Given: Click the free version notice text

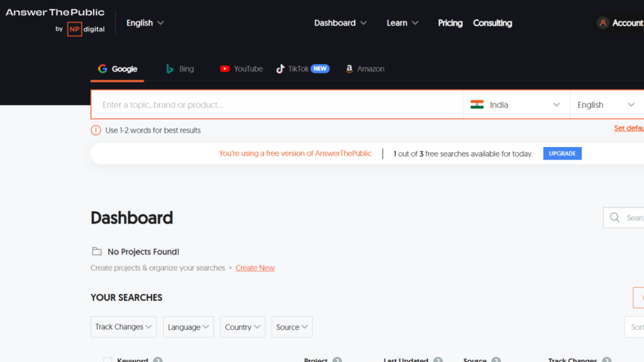Looking at the screenshot, I should [295, 153].
